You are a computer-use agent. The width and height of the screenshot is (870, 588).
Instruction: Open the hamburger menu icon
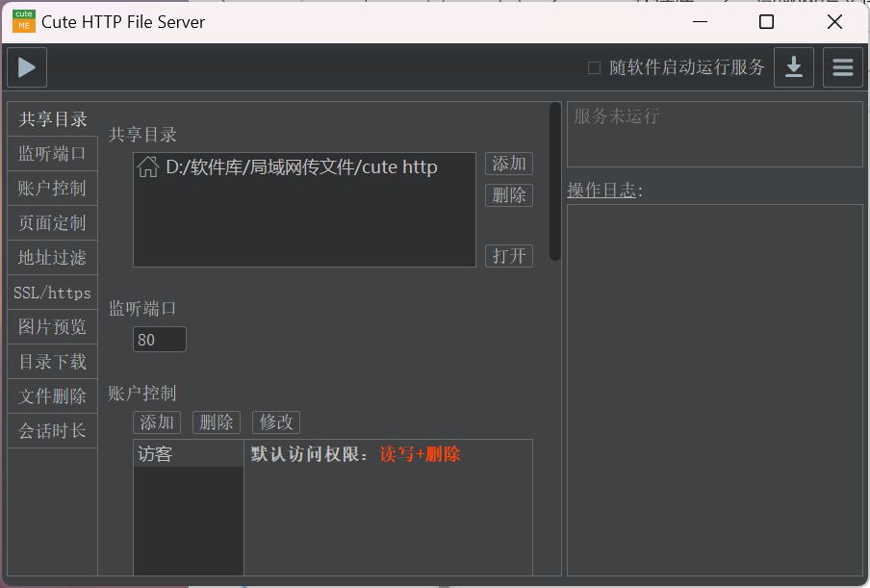coord(842,67)
